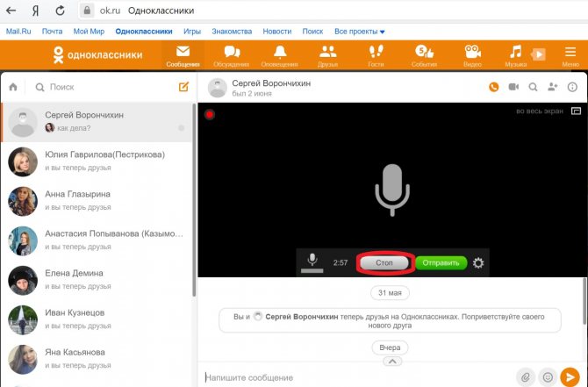Expand chat history with up chevron
The image size is (588, 387).
click(392, 362)
